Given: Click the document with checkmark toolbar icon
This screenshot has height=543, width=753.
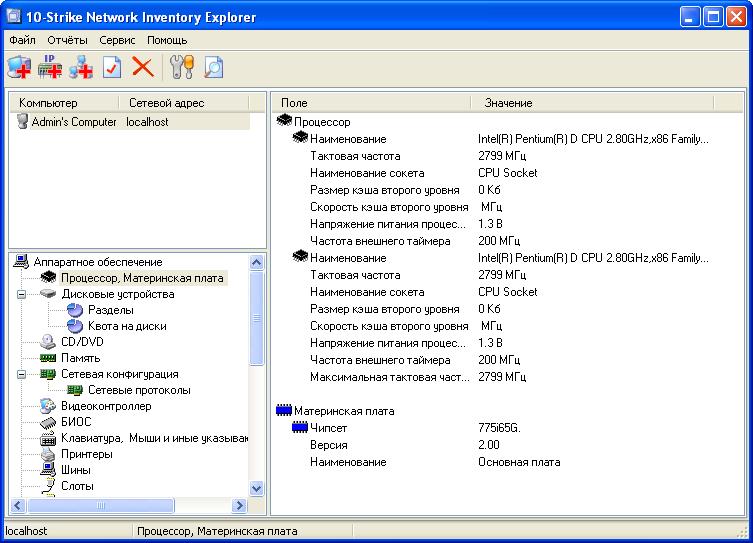Looking at the screenshot, I should point(112,67).
